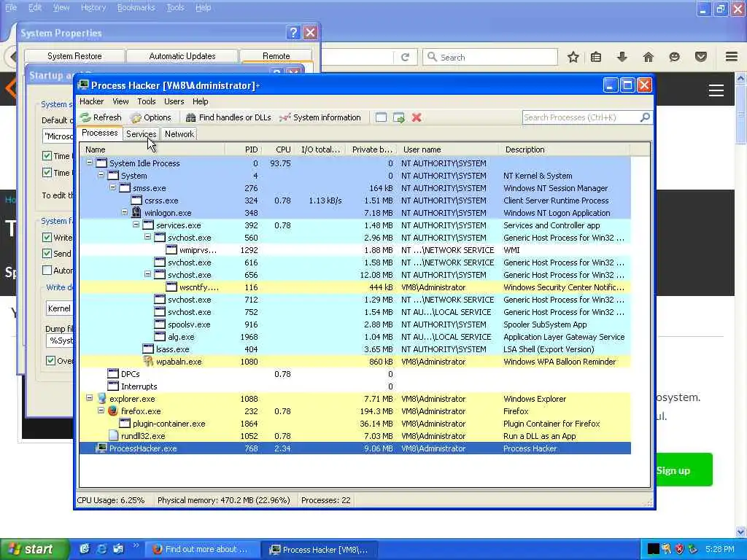Sort by Private bytes column header
Screen dimensions: 747x560
click(x=371, y=149)
